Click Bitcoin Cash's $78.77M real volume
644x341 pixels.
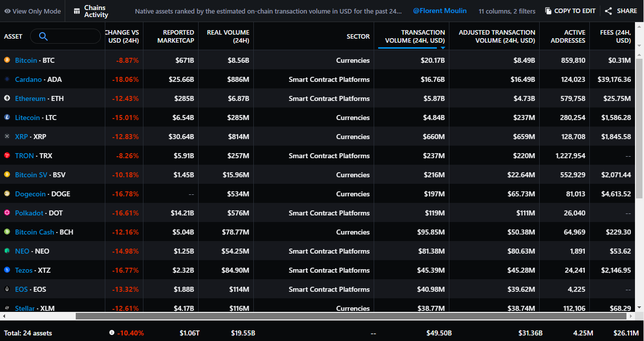coord(236,232)
